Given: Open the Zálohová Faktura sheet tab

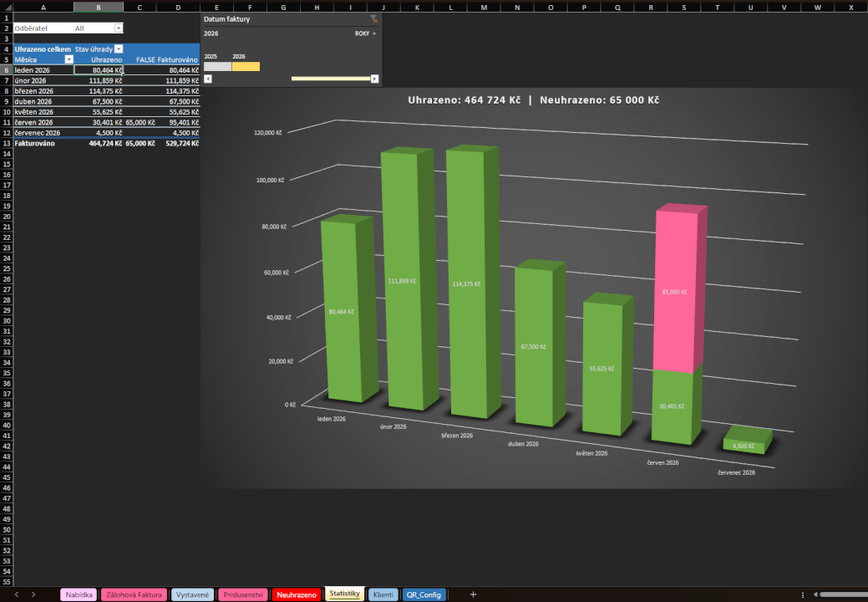Looking at the screenshot, I should coord(134,594).
